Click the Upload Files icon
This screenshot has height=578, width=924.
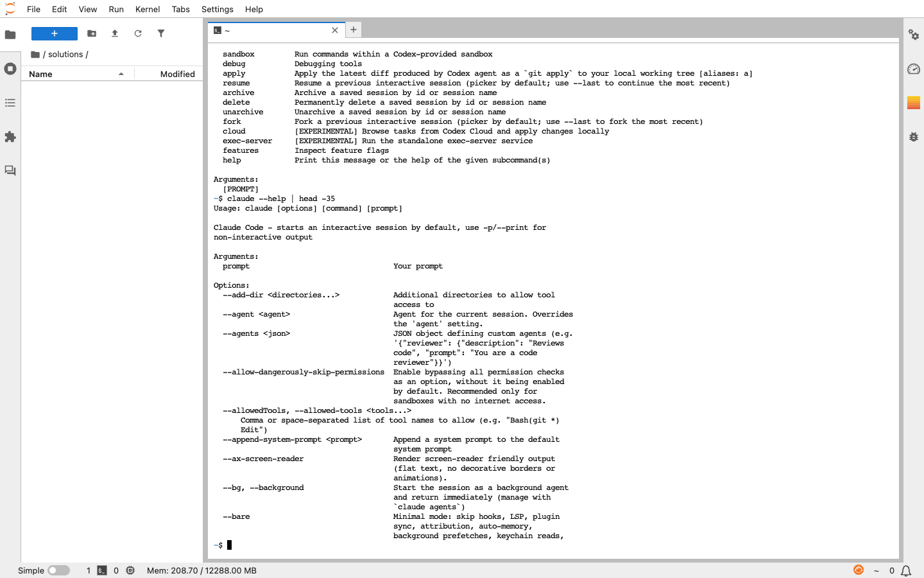click(115, 33)
